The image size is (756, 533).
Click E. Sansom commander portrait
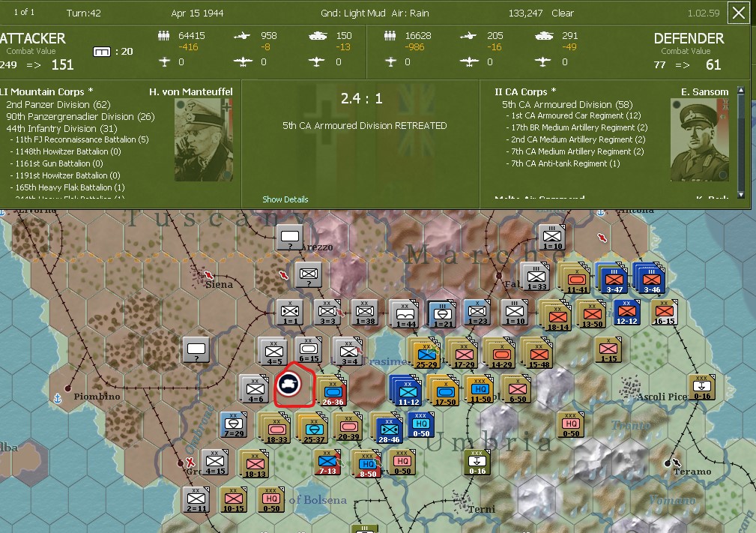pos(699,140)
